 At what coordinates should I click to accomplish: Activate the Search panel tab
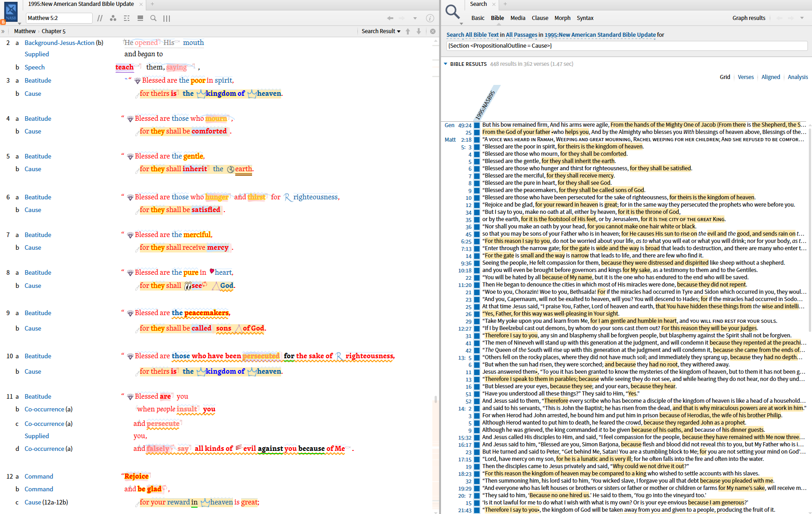(478, 4)
